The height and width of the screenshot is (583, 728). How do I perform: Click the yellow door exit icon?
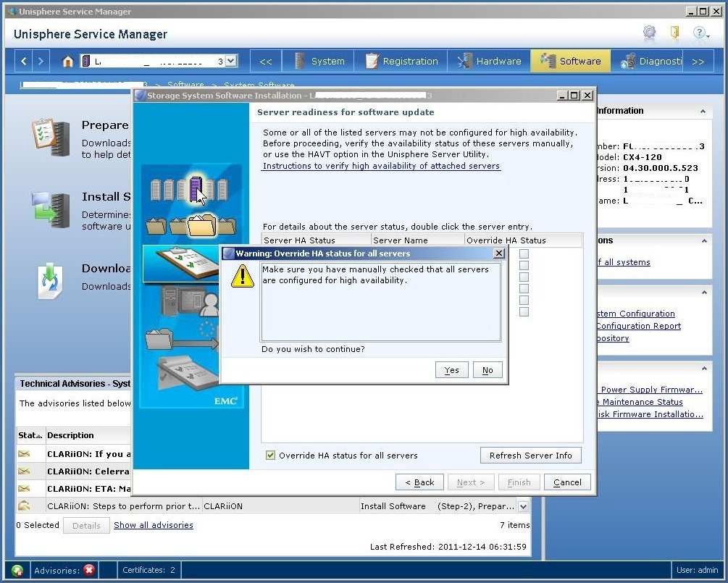(x=674, y=32)
